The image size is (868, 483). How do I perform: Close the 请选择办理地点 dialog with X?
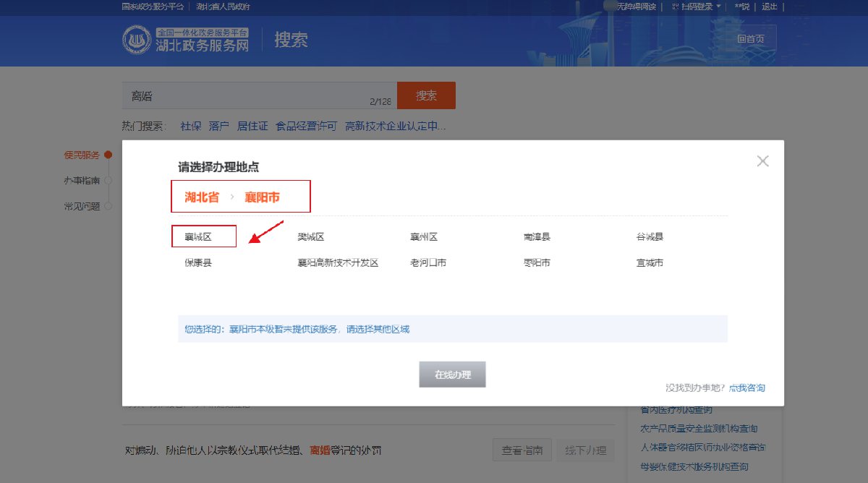[762, 161]
